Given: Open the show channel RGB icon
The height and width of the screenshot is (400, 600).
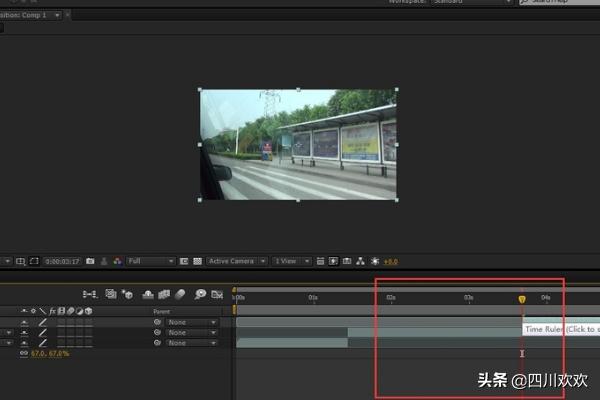Looking at the screenshot, I should click(117, 261).
